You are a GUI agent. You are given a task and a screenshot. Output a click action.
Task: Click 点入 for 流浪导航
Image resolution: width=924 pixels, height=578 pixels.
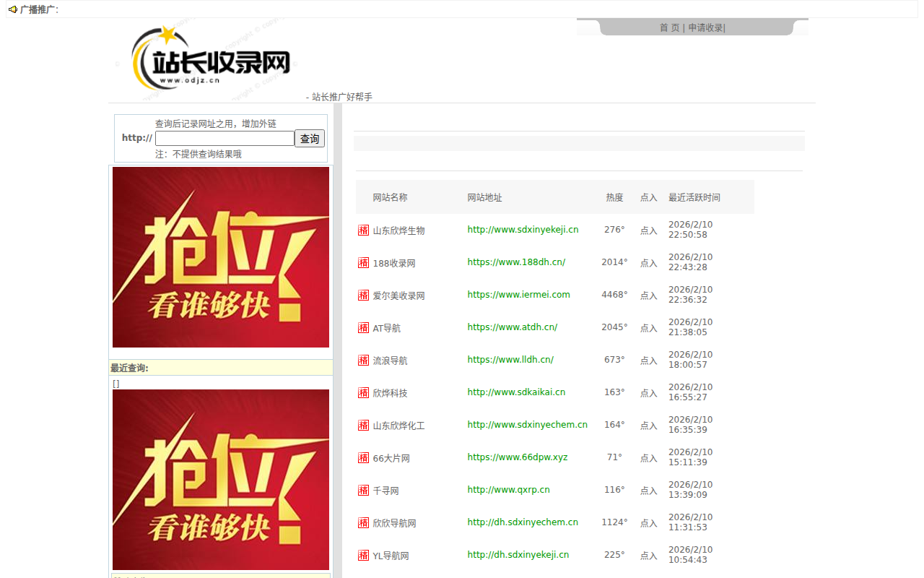pyautogui.click(x=648, y=360)
